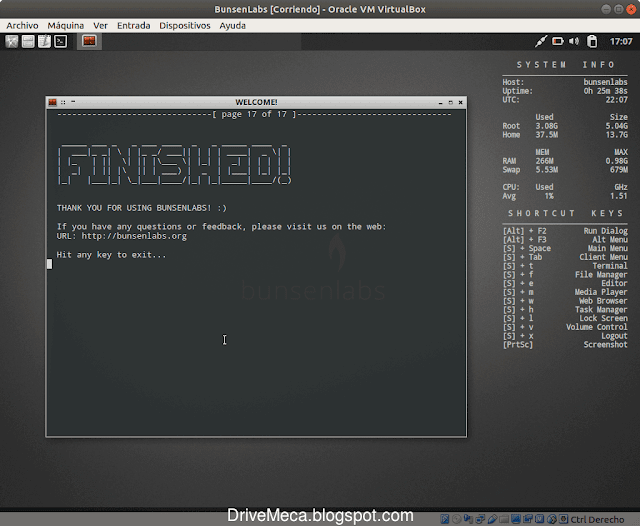Image resolution: width=640 pixels, height=526 pixels.
Task: Click the 'Web Browser' shortcut entry
Action: pyautogui.click(x=603, y=301)
